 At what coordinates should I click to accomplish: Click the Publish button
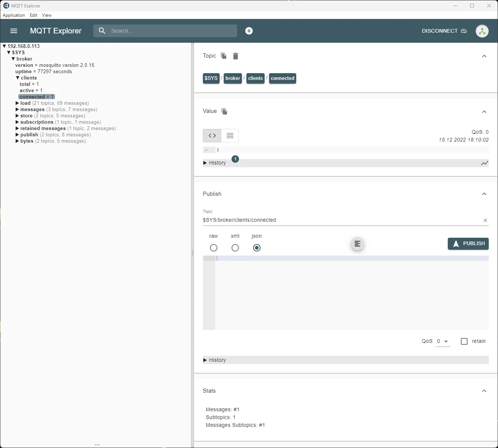point(468,244)
